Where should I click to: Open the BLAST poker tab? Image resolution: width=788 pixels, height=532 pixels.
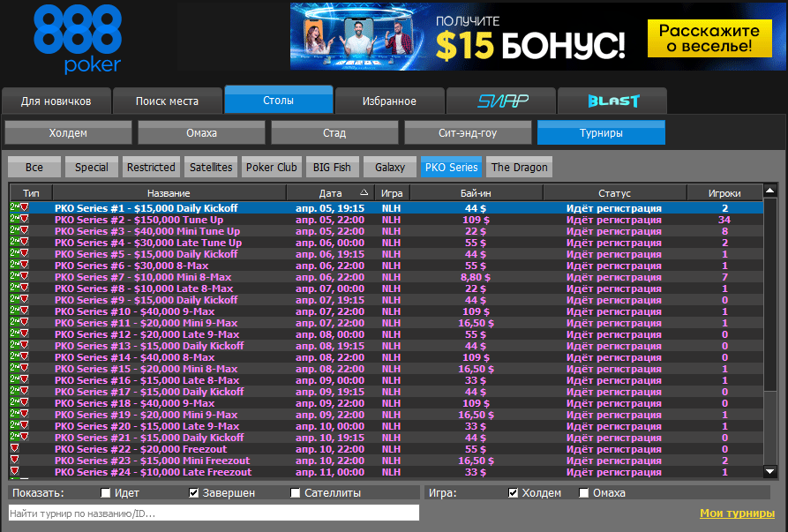(612, 101)
